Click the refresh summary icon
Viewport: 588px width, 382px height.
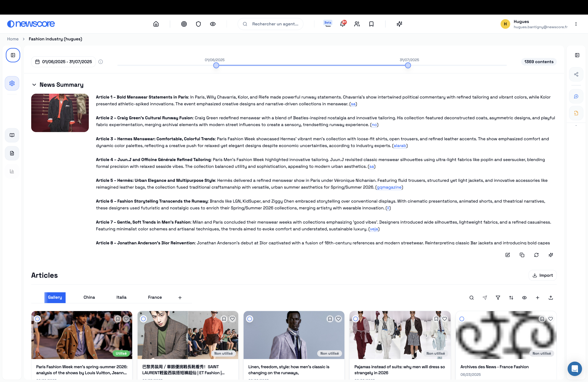pos(536,255)
